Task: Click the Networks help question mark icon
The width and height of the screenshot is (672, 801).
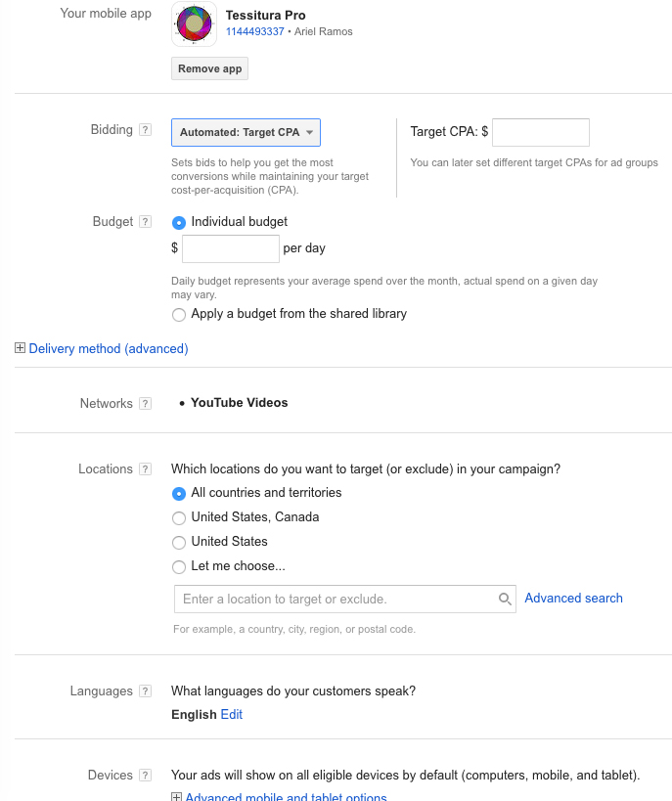Action: pos(145,404)
